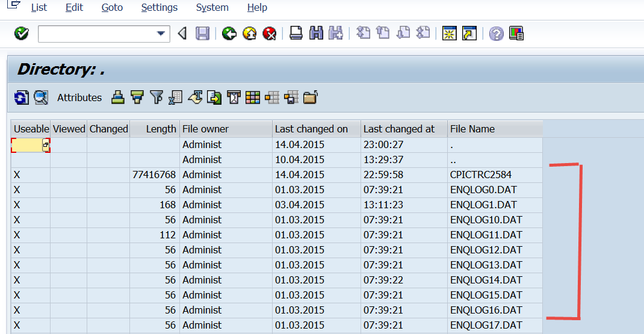Click the red Cancel icon
The height and width of the screenshot is (334, 644).
270,33
